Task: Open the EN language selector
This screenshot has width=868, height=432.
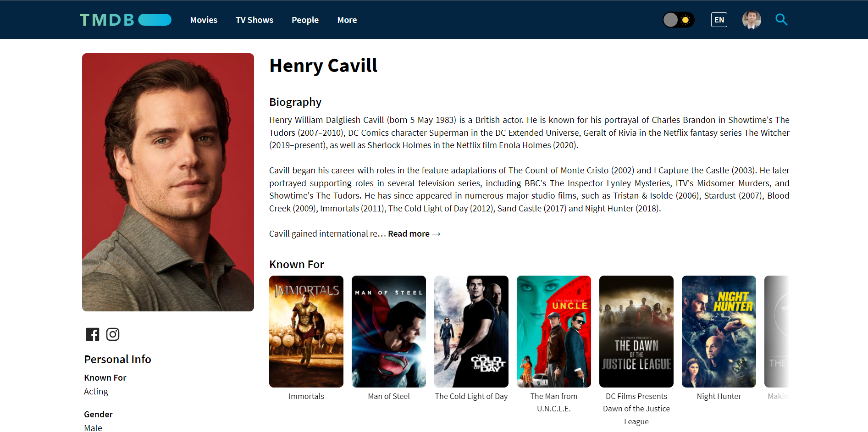Action: (x=719, y=20)
